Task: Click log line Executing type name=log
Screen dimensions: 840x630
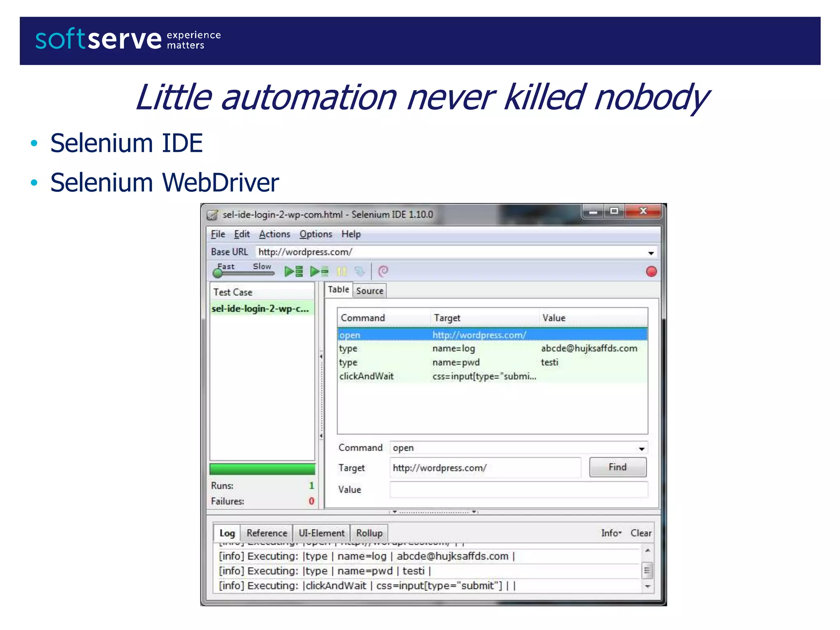Action: click(x=367, y=556)
